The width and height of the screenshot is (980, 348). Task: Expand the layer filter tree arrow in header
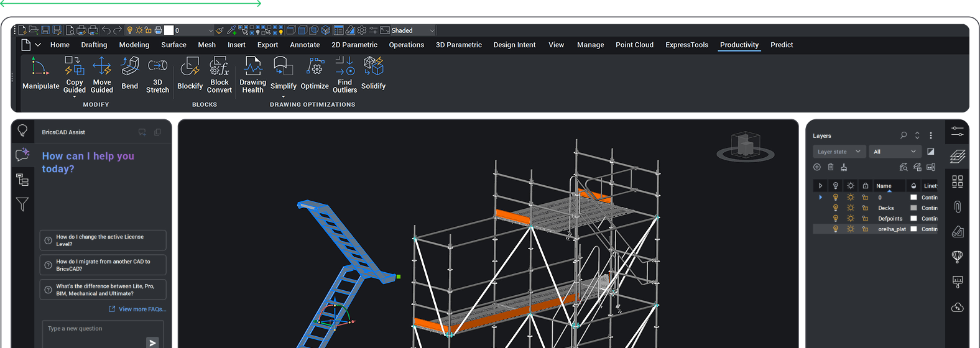click(820, 186)
